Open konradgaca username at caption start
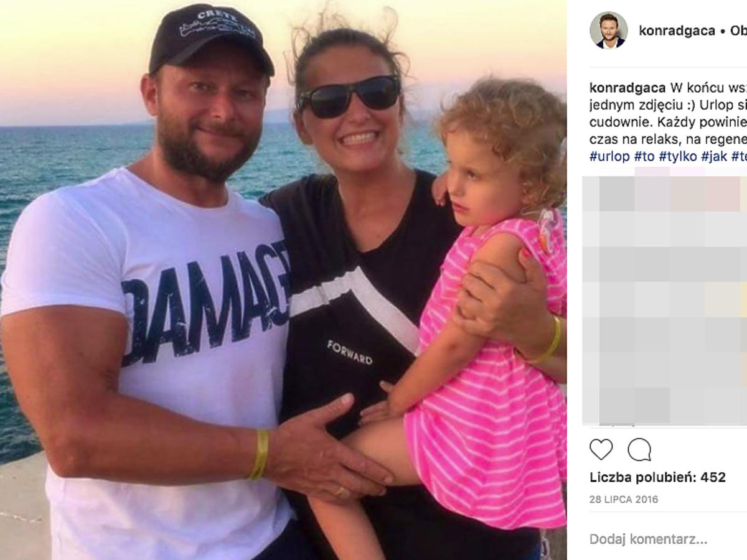 coord(627,87)
